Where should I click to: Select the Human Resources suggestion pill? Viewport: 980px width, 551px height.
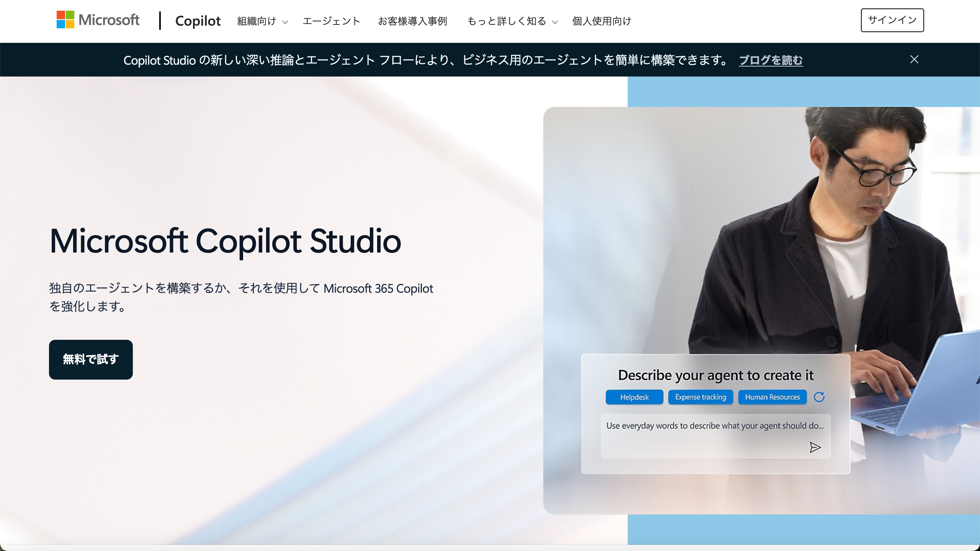[773, 397]
